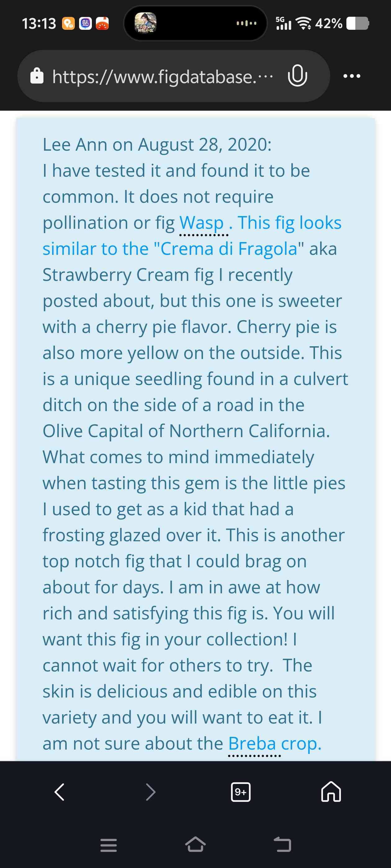Open the three-dot browser menu
This screenshot has height=868, width=391.
click(x=352, y=76)
